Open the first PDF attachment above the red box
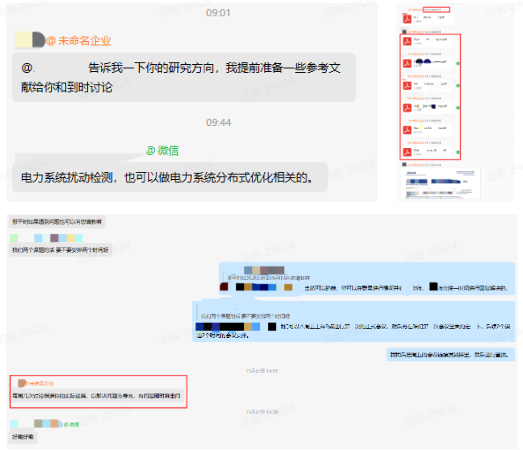 pos(427,19)
